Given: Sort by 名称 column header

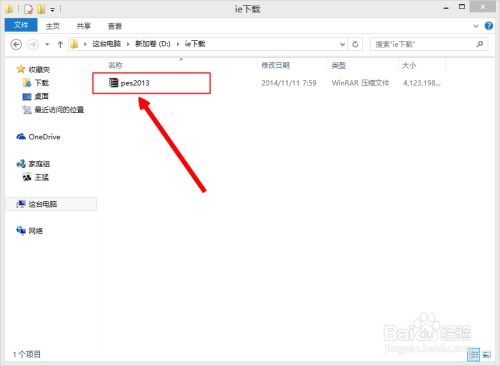Looking at the screenshot, I should click(x=115, y=65).
